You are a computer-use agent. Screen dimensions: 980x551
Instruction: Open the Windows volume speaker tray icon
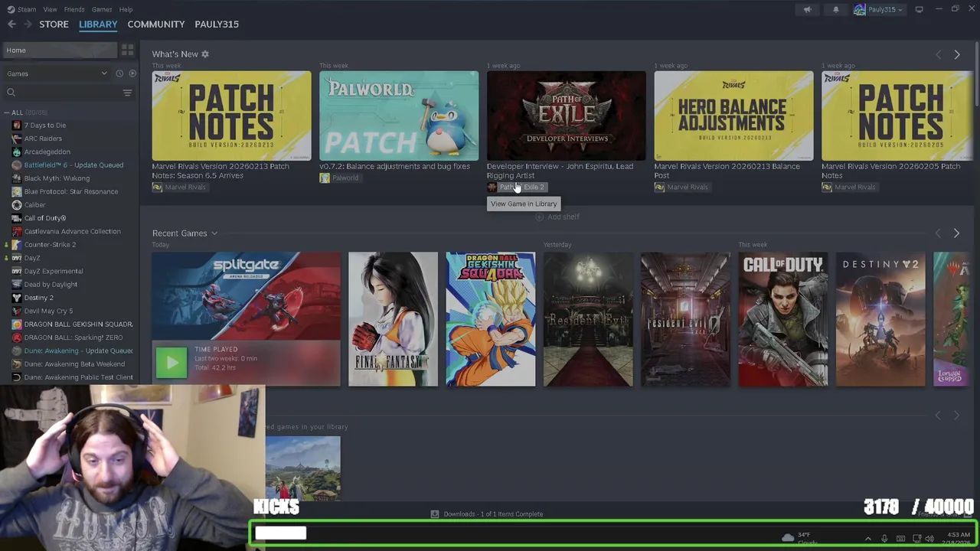point(929,539)
